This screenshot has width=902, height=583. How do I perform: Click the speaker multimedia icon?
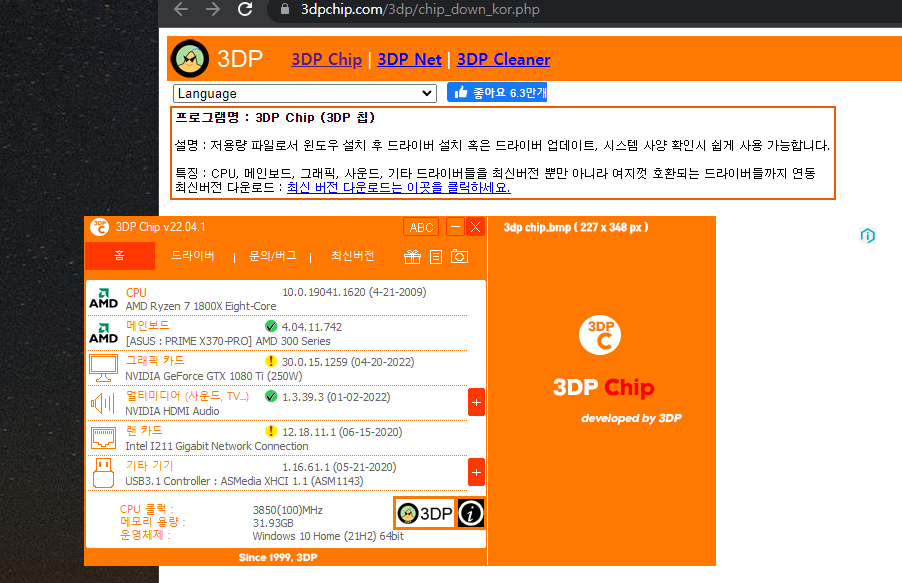[x=103, y=403]
